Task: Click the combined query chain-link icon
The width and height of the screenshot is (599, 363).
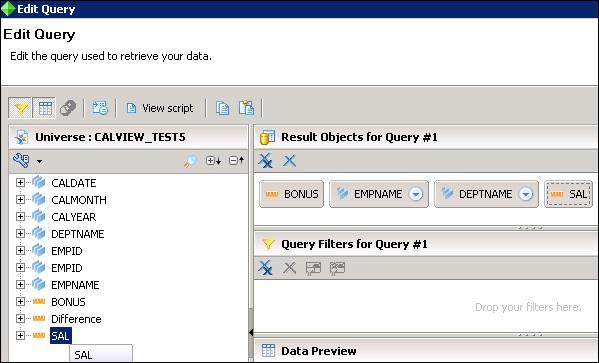Action: pyautogui.click(x=68, y=108)
